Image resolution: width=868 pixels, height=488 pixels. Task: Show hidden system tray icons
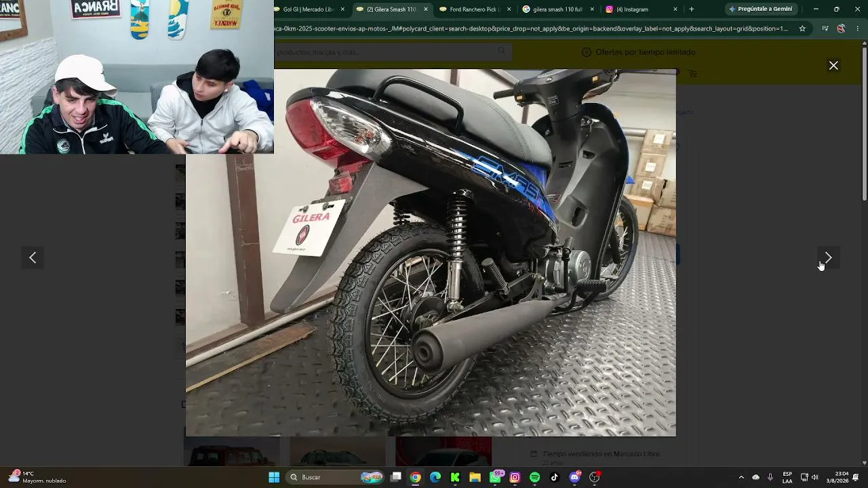[741, 477]
